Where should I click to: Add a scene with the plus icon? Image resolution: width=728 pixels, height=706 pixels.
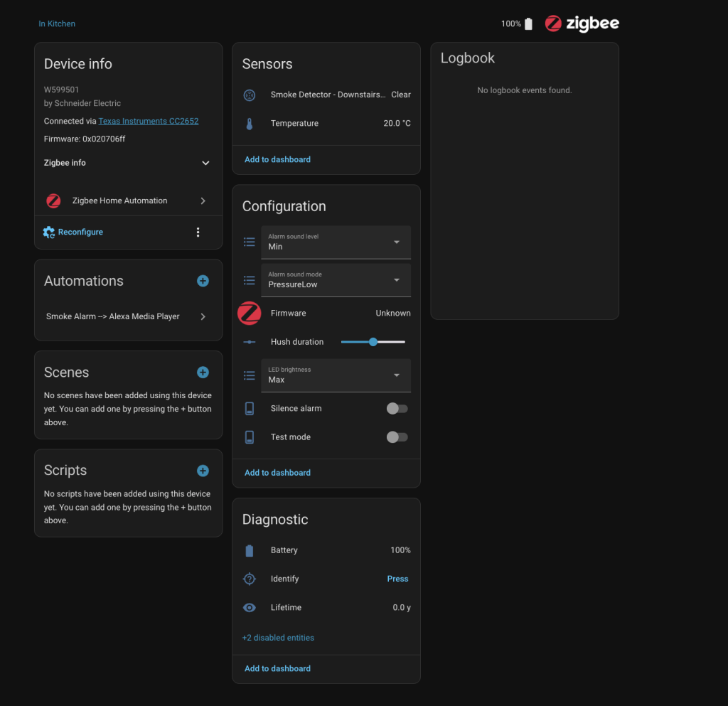point(203,373)
